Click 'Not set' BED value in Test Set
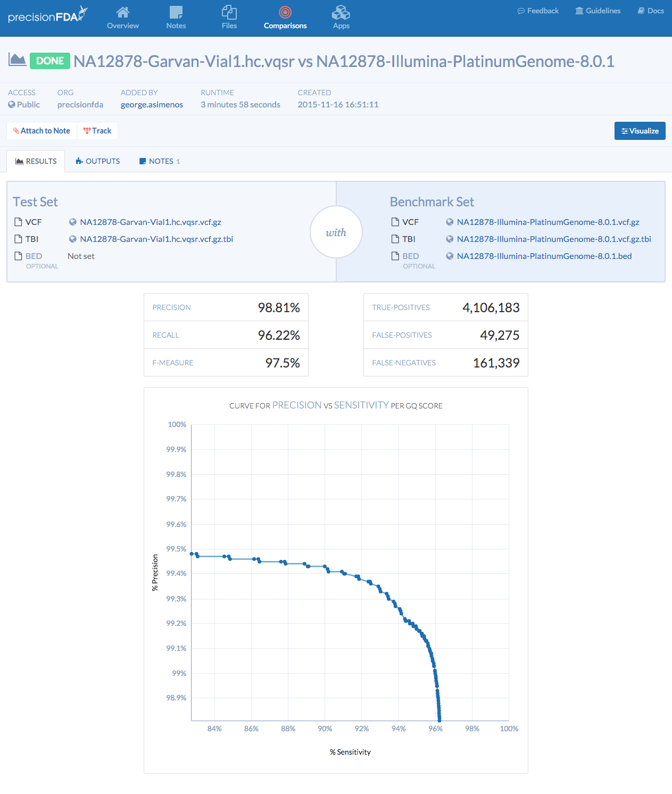 click(81, 256)
